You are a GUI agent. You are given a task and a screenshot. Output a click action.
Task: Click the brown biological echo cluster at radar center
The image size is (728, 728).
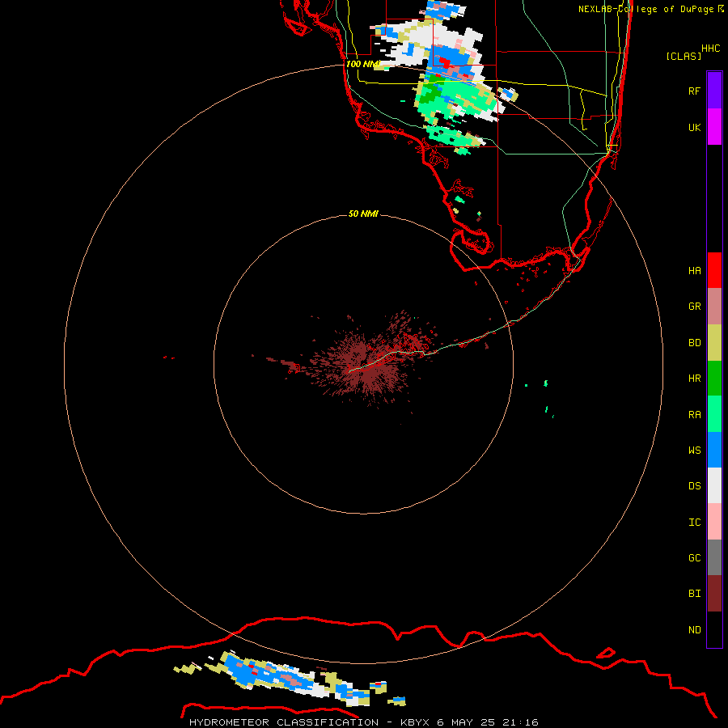pyautogui.click(x=366, y=365)
